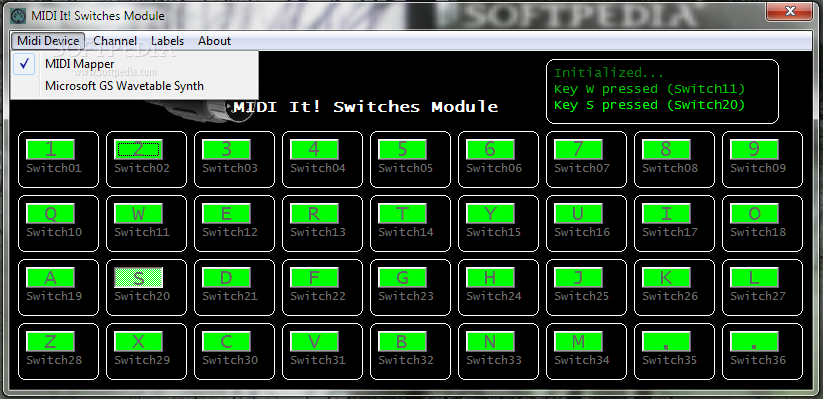This screenshot has height=399, width=823.
Task: Click the app icon in title bar
Action: [x=18, y=16]
